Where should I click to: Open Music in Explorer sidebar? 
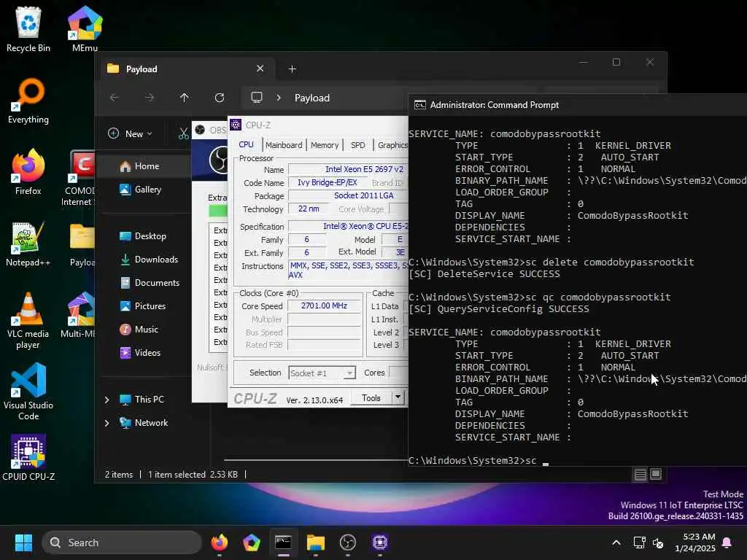(144, 330)
